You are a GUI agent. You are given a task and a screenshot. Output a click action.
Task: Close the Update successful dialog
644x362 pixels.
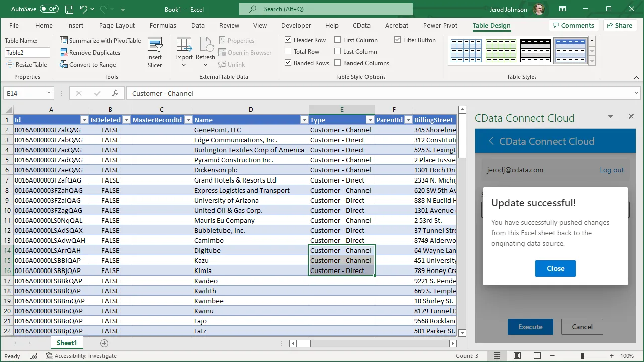coord(555,268)
